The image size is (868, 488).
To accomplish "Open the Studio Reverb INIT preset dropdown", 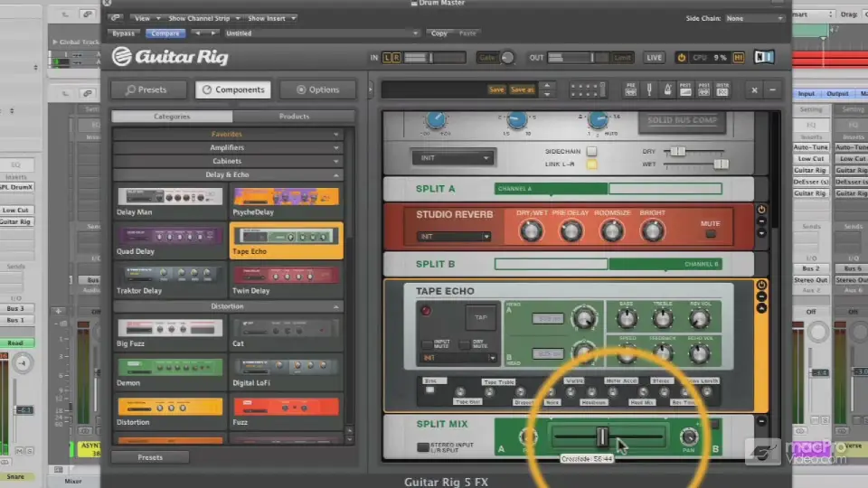I will coord(453,236).
